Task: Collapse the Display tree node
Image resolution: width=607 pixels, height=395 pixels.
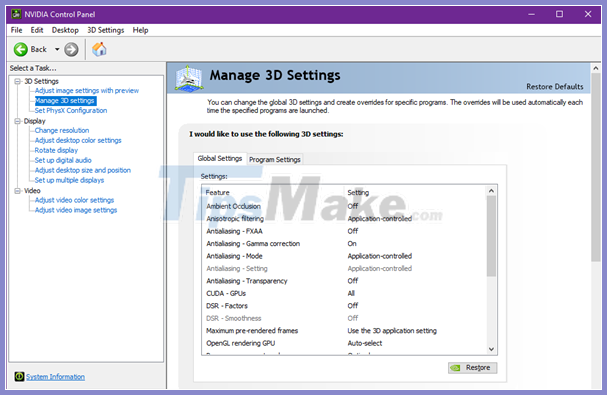Action: [17, 121]
